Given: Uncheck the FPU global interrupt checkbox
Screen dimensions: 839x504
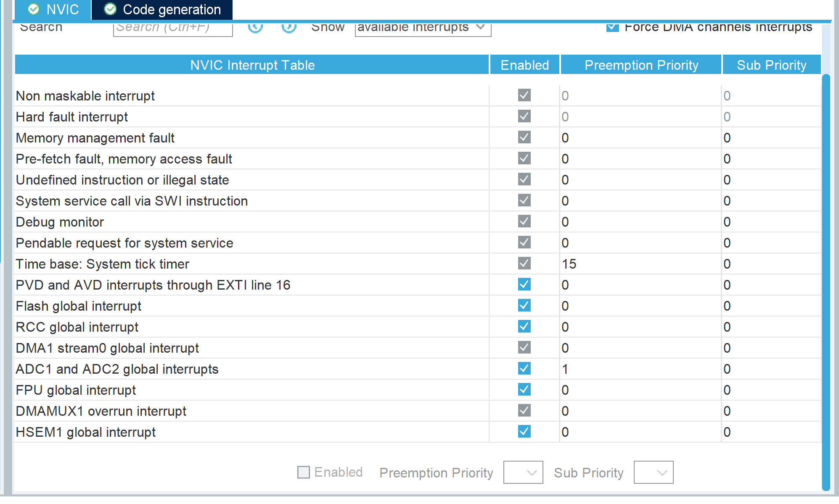Looking at the screenshot, I should coord(524,390).
